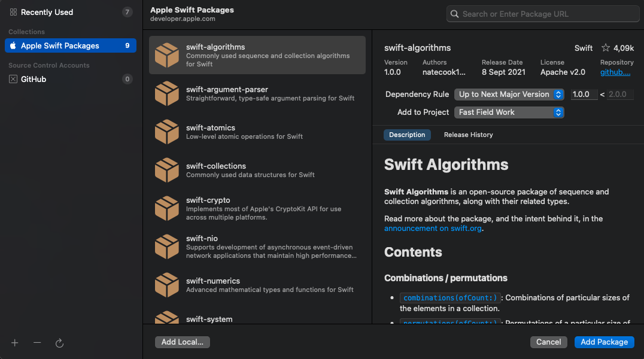Click the author name natecook1...
This screenshot has width=644, height=359.
(x=444, y=72)
